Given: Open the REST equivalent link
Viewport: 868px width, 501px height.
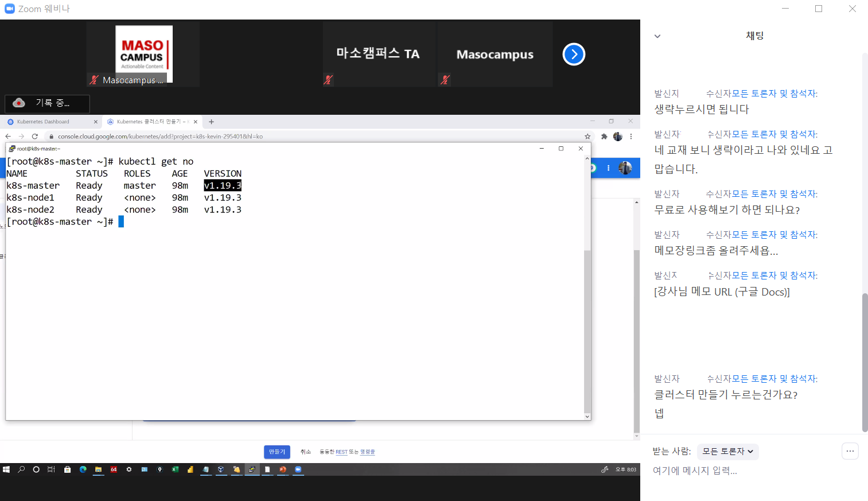Looking at the screenshot, I should click(341, 452).
